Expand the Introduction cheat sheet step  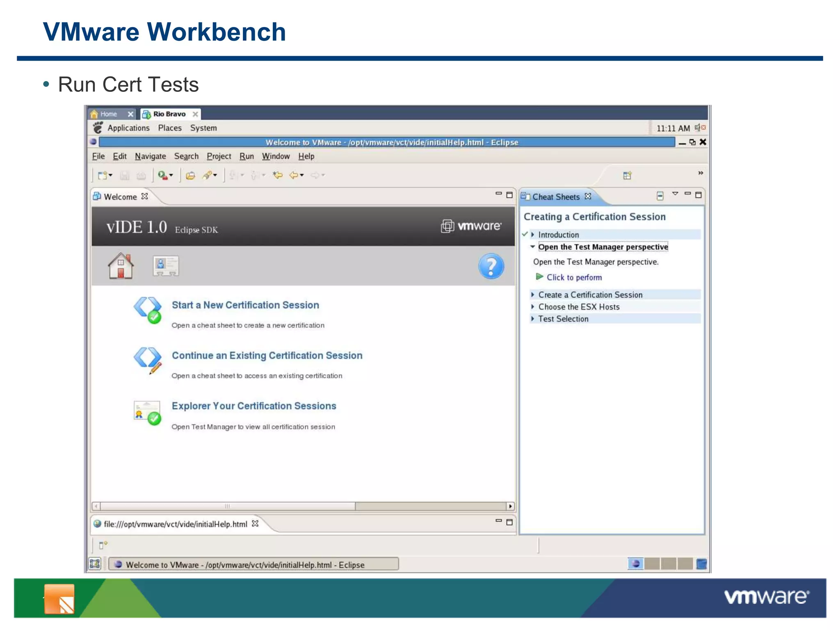(532, 235)
